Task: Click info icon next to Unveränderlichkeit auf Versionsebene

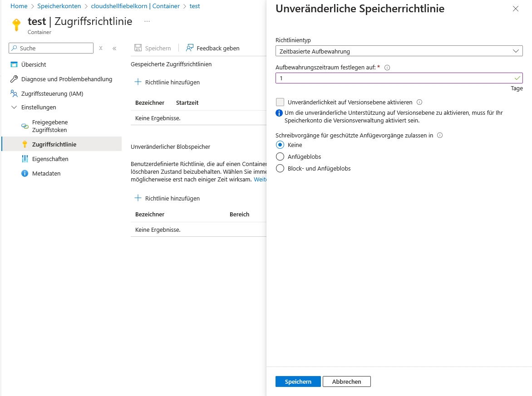Action: [419, 102]
